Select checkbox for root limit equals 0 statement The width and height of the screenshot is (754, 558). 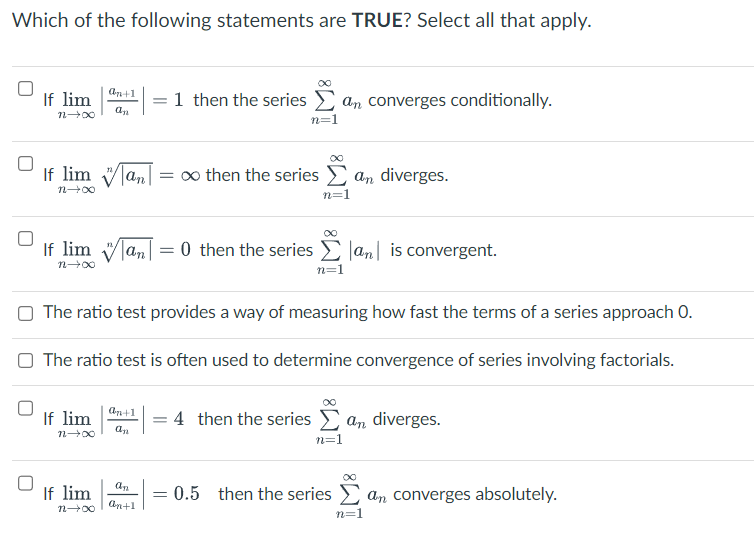(x=25, y=239)
